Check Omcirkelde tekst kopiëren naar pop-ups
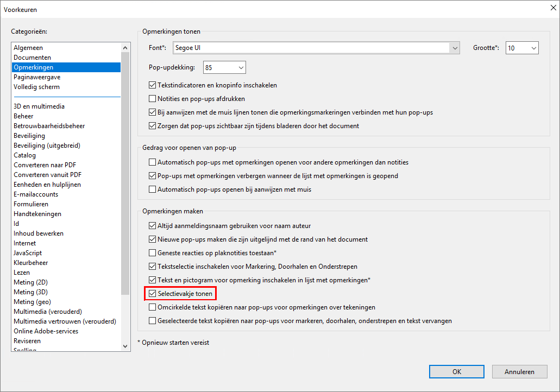Viewport: 560px width, 392px height. [153, 307]
